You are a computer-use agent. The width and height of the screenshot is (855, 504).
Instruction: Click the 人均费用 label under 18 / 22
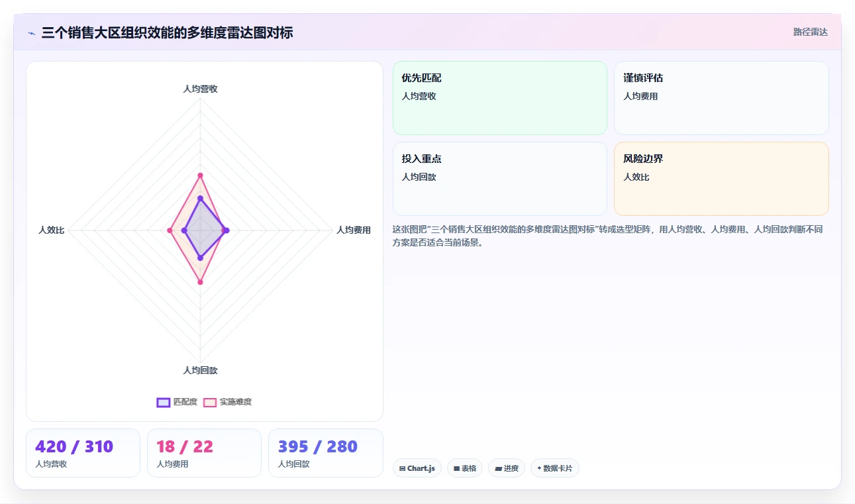pyautogui.click(x=172, y=464)
